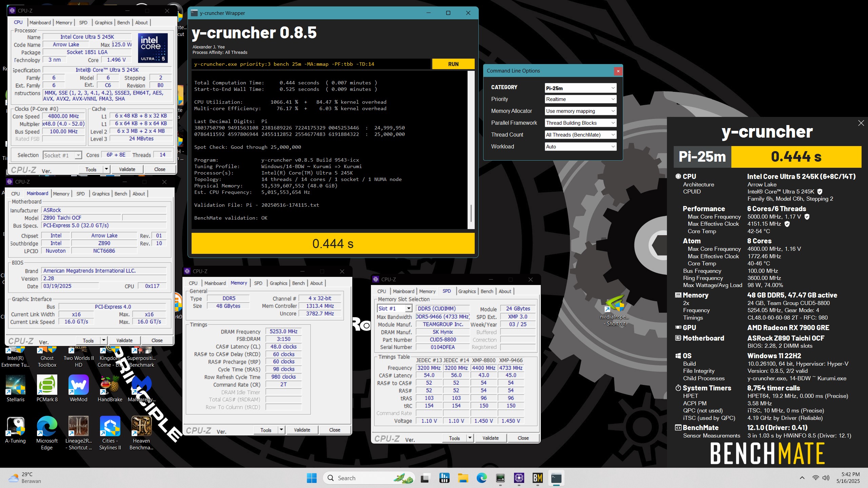
Task: Launch WeMod desktop shortcut
Action: 78,388
